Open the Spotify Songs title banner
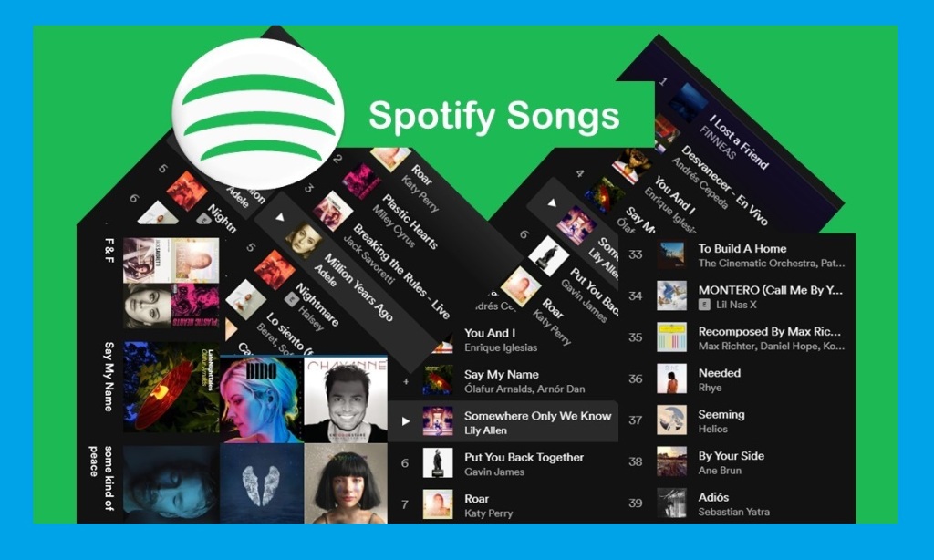The width and height of the screenshot is (934, 560). tap(493, 114)
